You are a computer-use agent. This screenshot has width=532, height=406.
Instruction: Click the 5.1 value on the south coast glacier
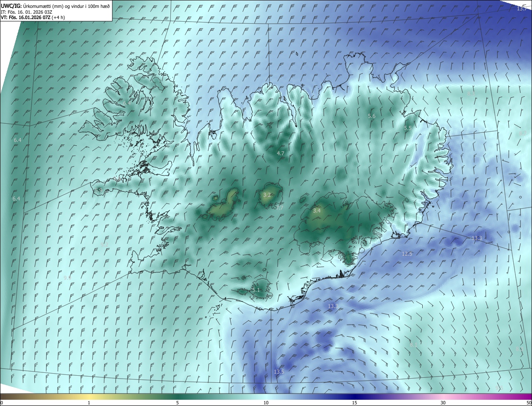(x=256, y=290)
